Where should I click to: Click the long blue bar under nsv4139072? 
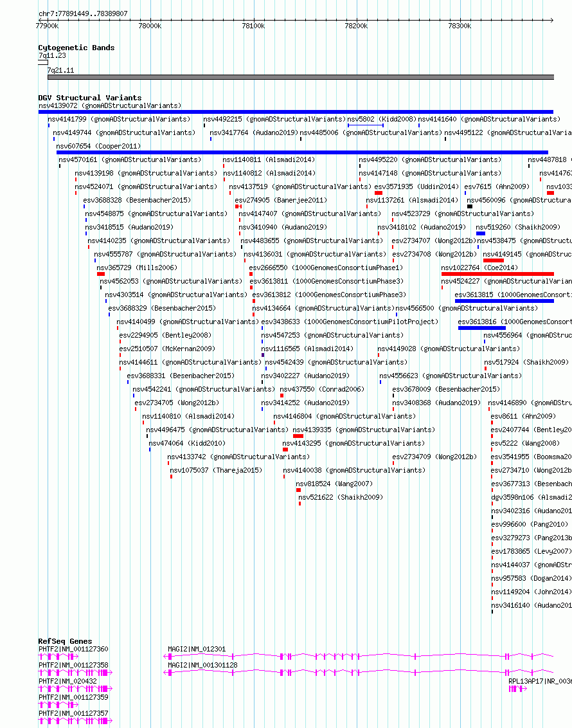coord(296,112)
